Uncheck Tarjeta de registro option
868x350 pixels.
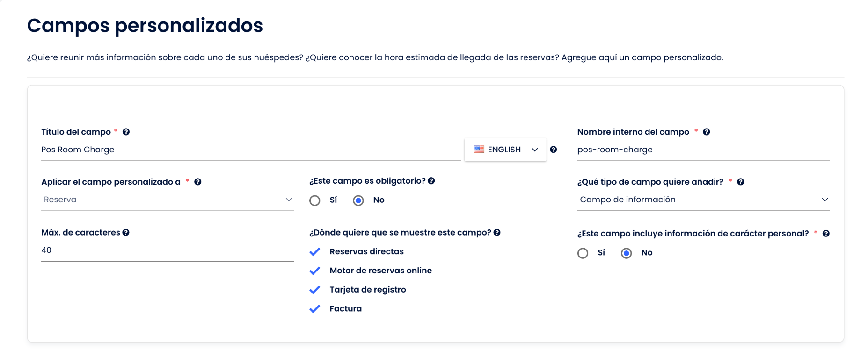pyautogui.click(x=315, y=290)
